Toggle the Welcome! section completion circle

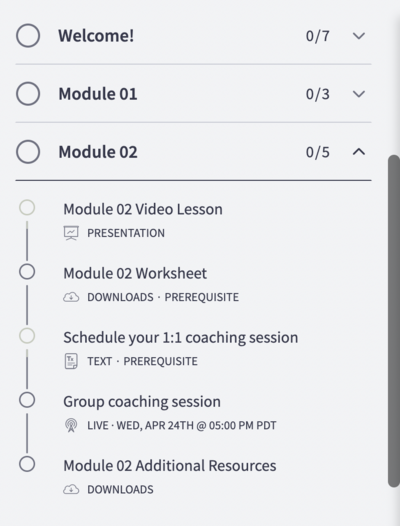pyautogui.click(x=28, y=36)
